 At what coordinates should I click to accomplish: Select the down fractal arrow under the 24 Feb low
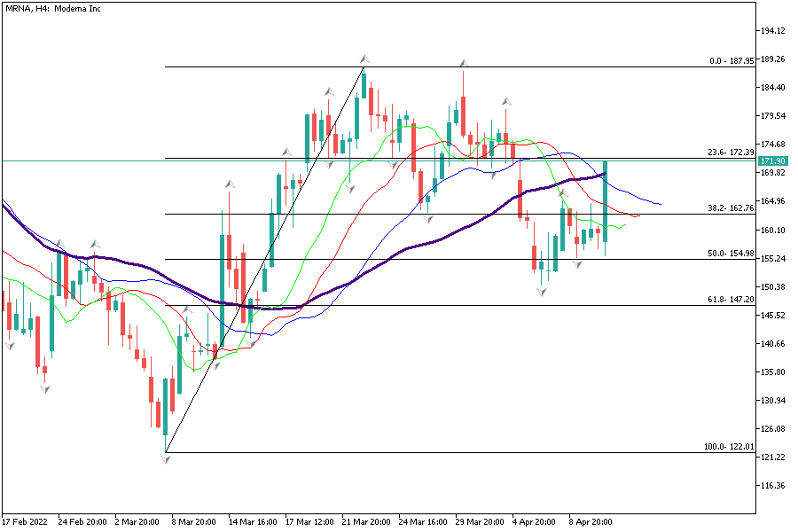[44, 388]
